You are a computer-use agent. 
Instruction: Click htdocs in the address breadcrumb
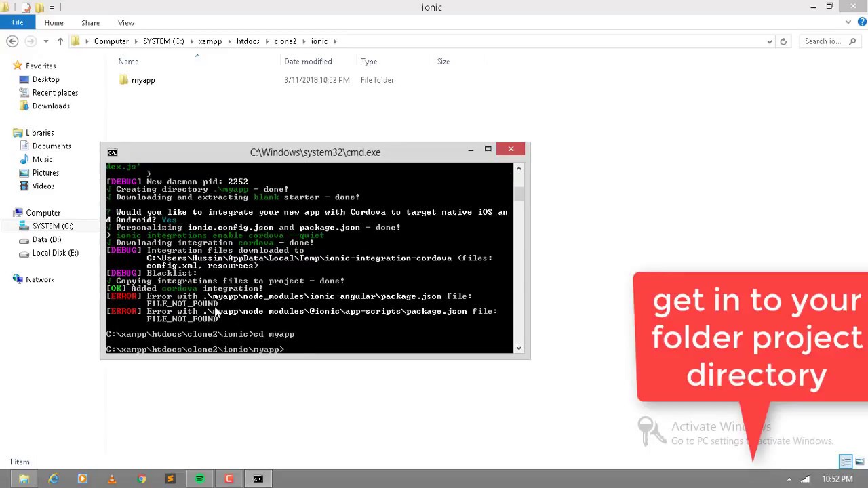point(248,41)
